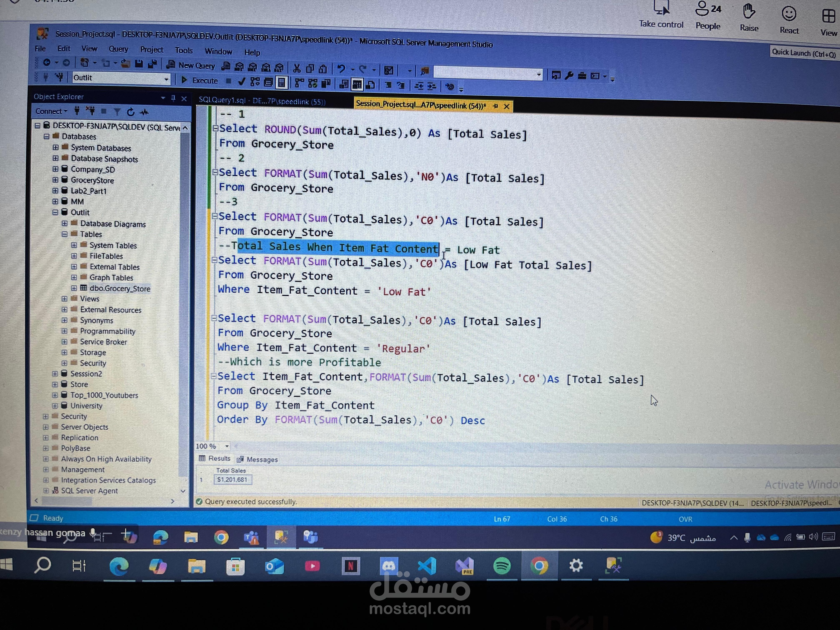The height and width of the screenshot is (630, 840).
Task: Click the Change Connection icon
Action: click(x=59, y=77)
